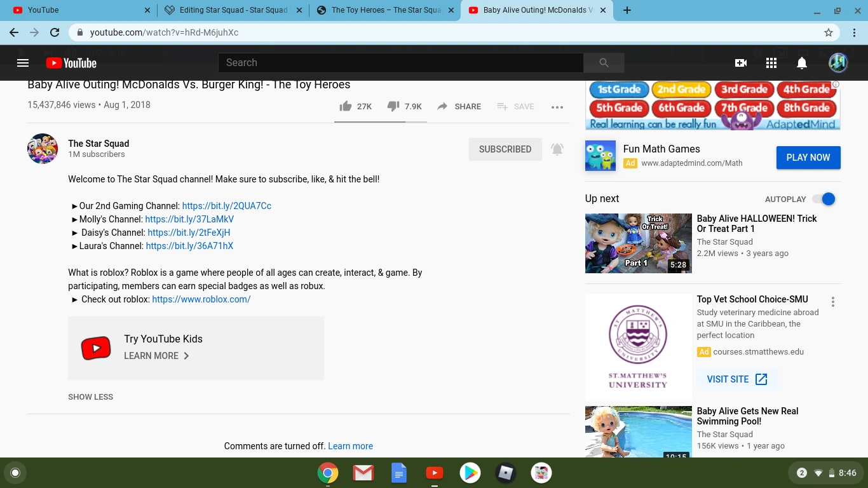Collapse description with SHOW LESS
Viewport: 868px width, 488px height.
[91, 397]
